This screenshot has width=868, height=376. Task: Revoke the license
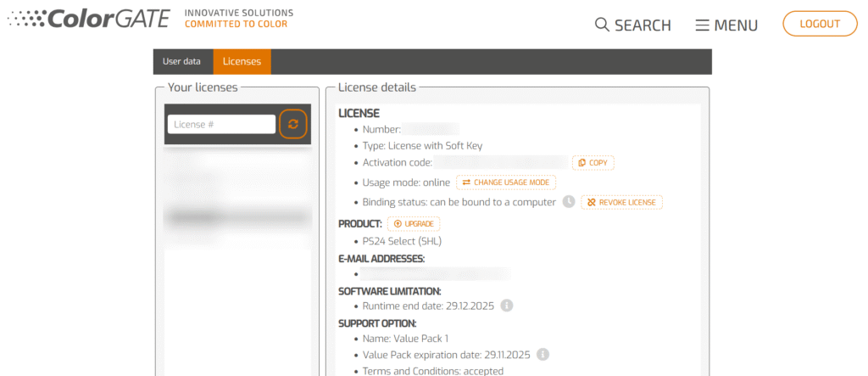point(621,202)
